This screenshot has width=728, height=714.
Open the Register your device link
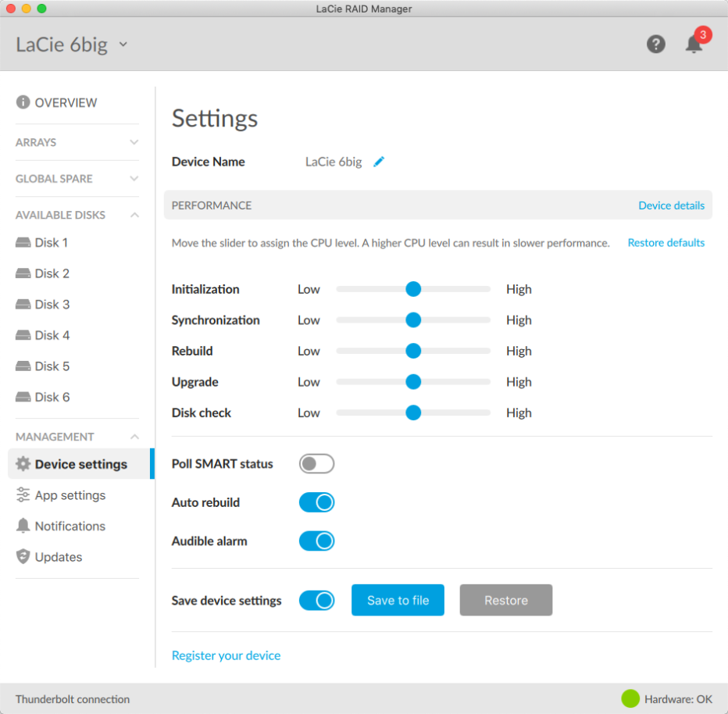pos(226,655)
